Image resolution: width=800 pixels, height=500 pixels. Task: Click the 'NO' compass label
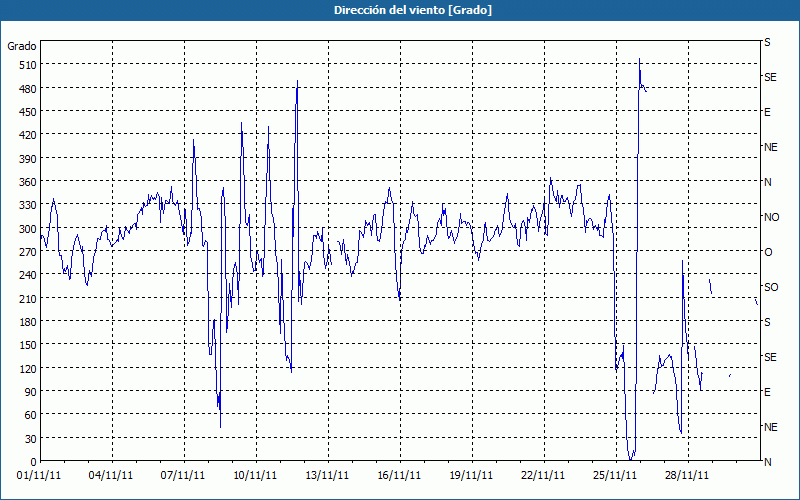point(771,217)
